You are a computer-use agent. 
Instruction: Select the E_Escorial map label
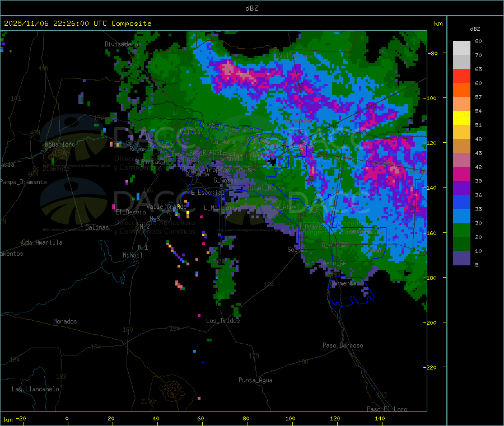pyautogui.click(x=208, y=193)
